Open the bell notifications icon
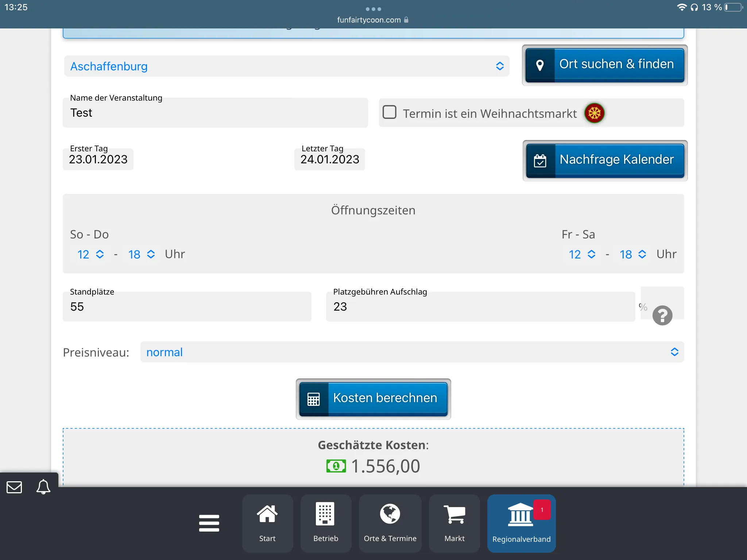 pos(43,487)
